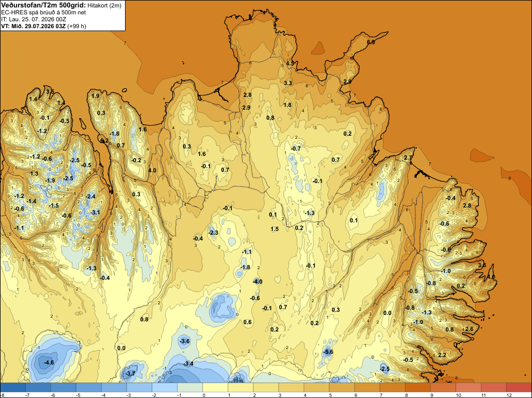Click the legend tick label 10

pos(459,395)
